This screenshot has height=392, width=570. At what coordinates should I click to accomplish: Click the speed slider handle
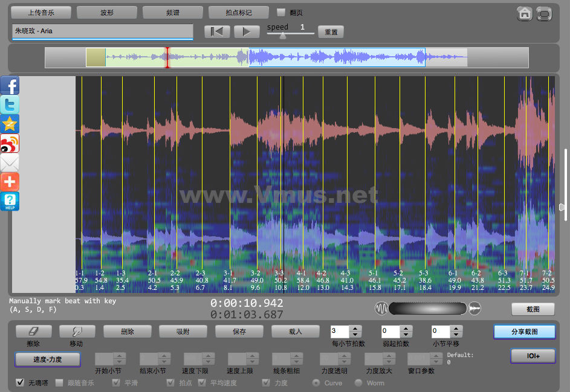point(282,36)
